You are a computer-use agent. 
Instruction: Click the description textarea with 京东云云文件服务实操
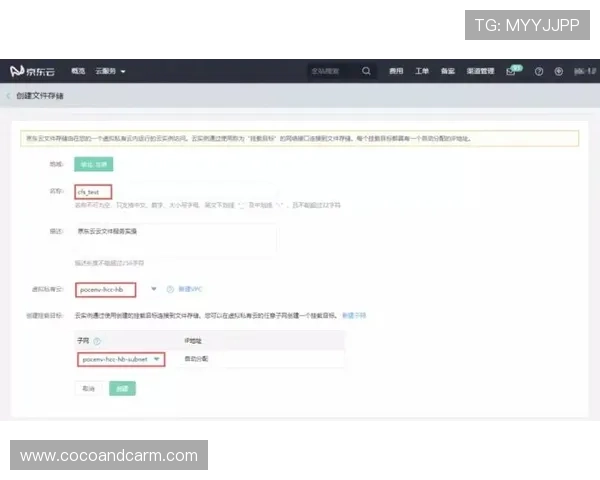pos(176,239)
